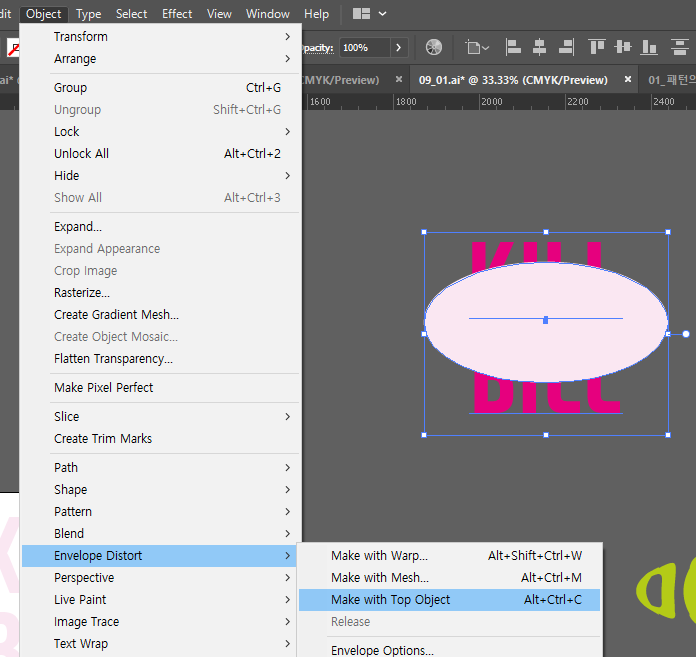The width and height of the screenshot is (696, 657).
Task: Click the ellipse pie-angle handle widget
Action: click(x=686, y=334)
